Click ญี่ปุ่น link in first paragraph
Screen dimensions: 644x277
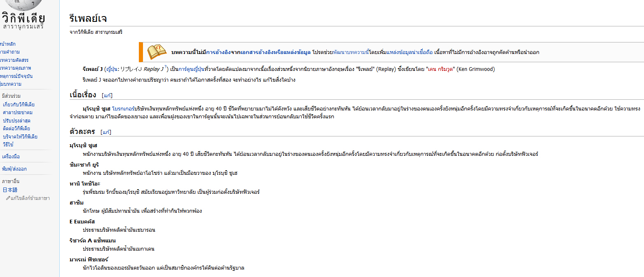(x=112, y=69)
